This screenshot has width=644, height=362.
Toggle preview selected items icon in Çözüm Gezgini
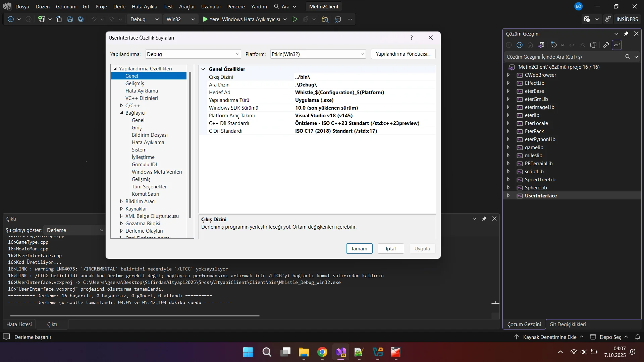click(617, 45)
